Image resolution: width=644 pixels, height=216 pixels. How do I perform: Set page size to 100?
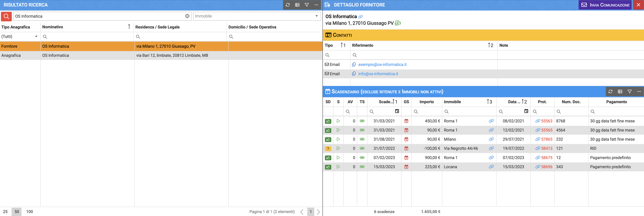tap(30, 211)
